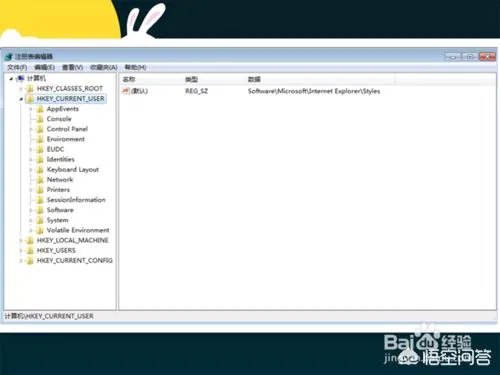Click the REG_SZ type cell
This screenshot has height=375, width=500.
pos(197,91)
